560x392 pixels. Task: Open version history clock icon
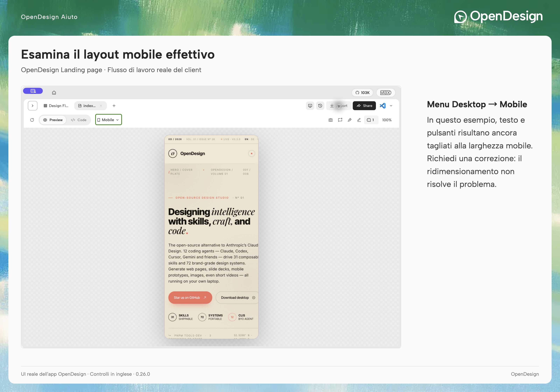click(x=320, y=106)
